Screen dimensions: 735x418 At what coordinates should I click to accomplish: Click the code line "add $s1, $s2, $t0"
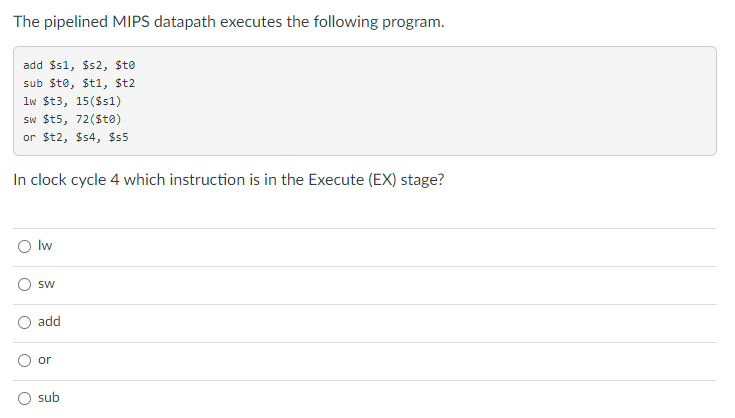point(75,65)
